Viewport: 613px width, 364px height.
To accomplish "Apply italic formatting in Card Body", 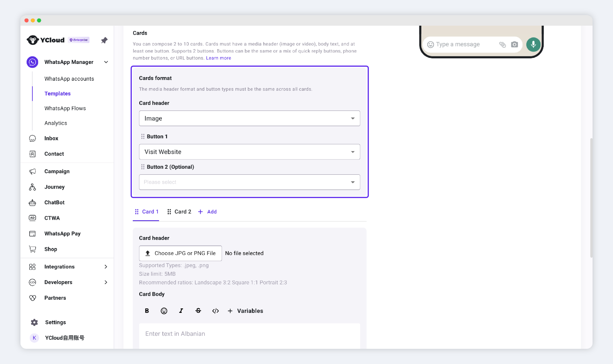I will click(181, 311).
